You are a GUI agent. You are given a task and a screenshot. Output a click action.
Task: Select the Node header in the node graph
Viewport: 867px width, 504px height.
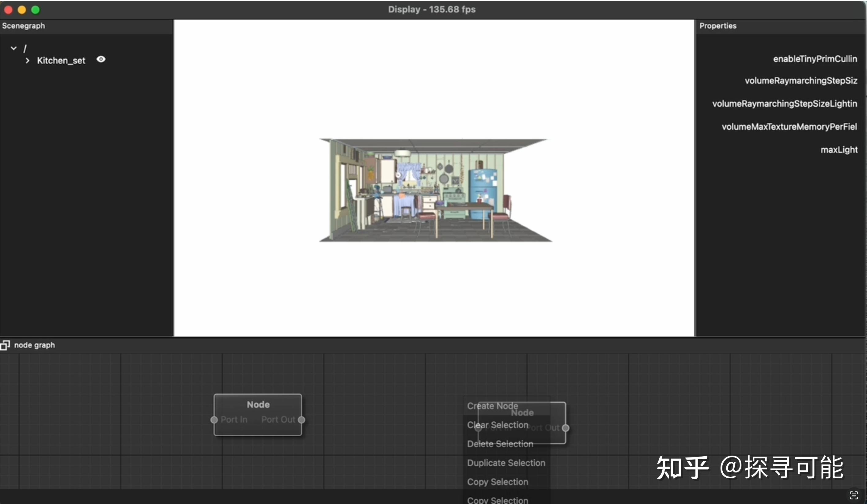click(x=258, y=404)
